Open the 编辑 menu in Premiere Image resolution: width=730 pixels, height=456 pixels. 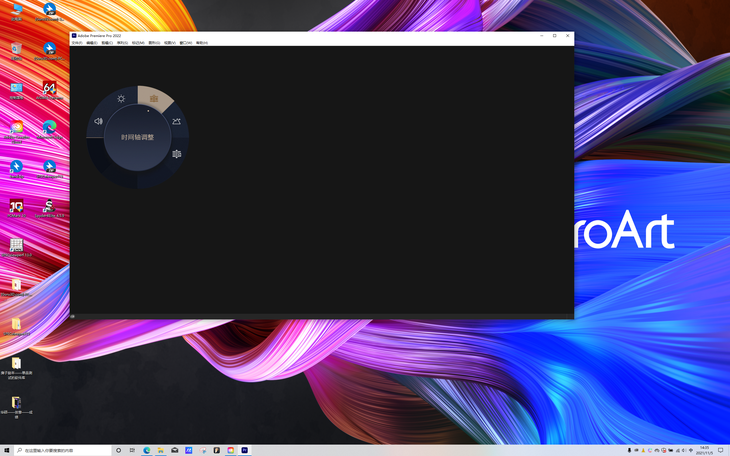(x=92, y=43)
